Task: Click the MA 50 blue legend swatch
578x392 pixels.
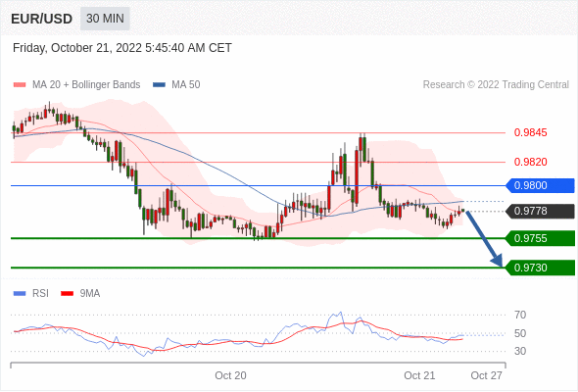Action: (159, 85)
